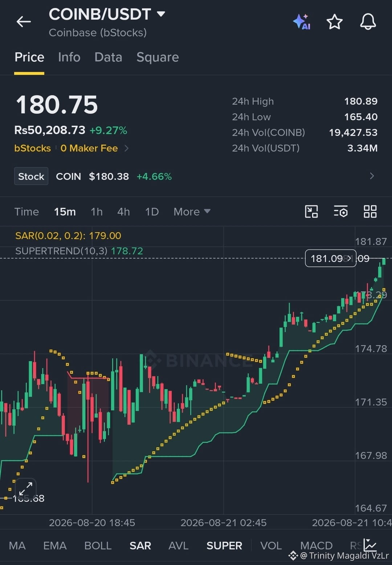The image size is (392, 565).
Task: Open the AI sparkle assistant icon
Action: 302,22
